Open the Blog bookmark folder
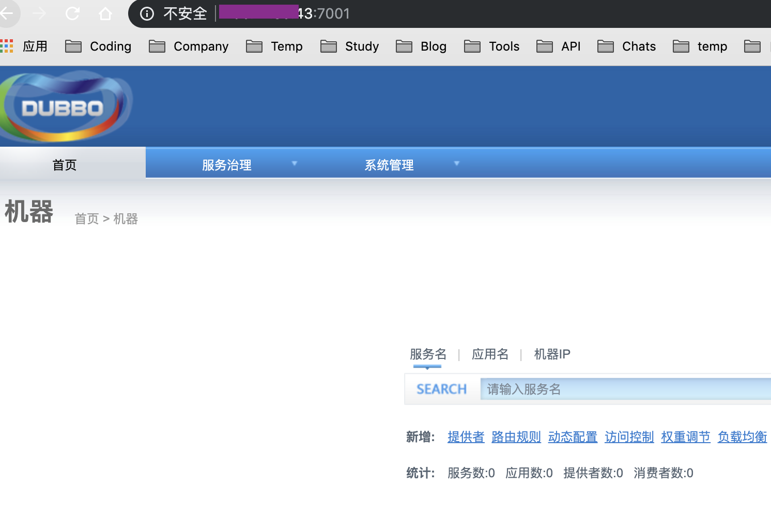 tap(421, 46)
